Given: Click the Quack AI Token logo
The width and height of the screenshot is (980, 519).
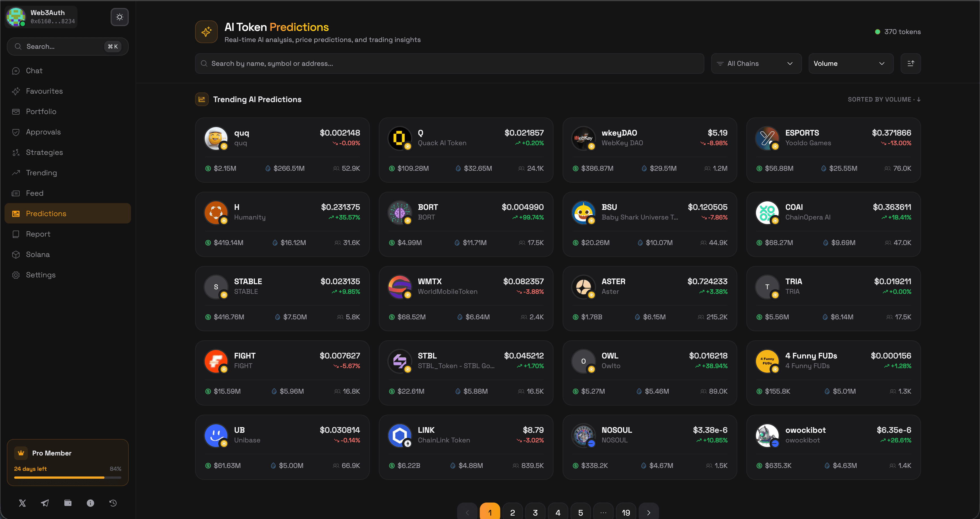Looking at the screenshot, I should [x=400, y=138].
